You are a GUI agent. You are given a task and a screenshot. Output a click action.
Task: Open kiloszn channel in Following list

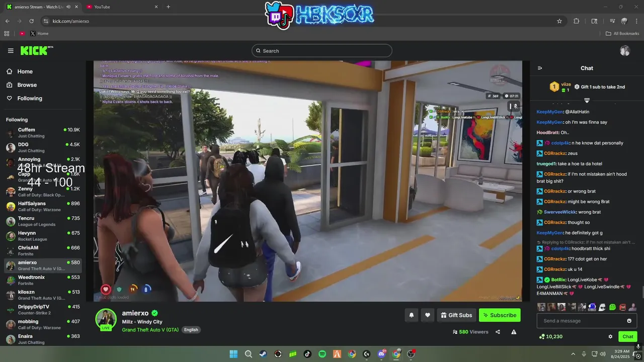point(43,295)
